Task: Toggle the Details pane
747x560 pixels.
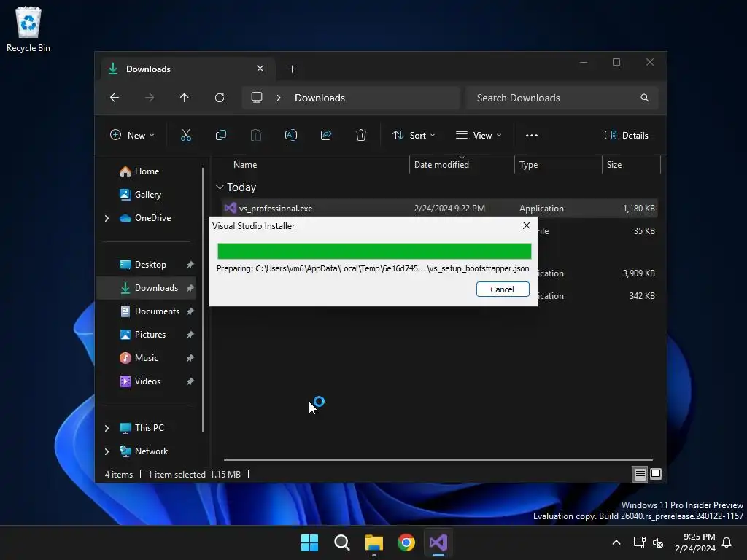Action: [x=627, y=135]
